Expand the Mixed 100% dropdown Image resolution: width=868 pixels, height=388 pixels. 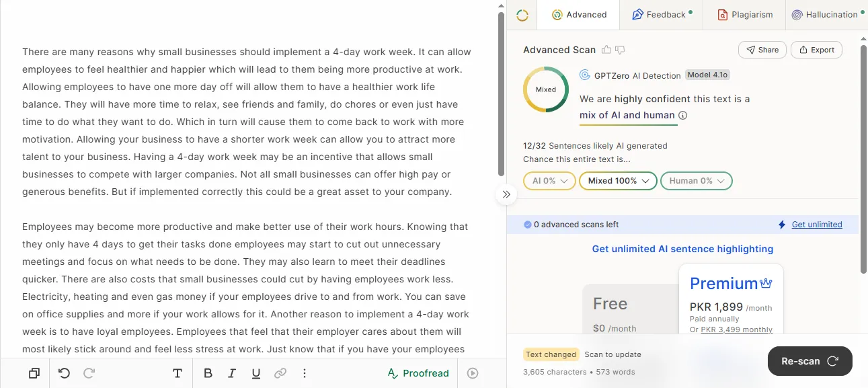tap(618, 181)
